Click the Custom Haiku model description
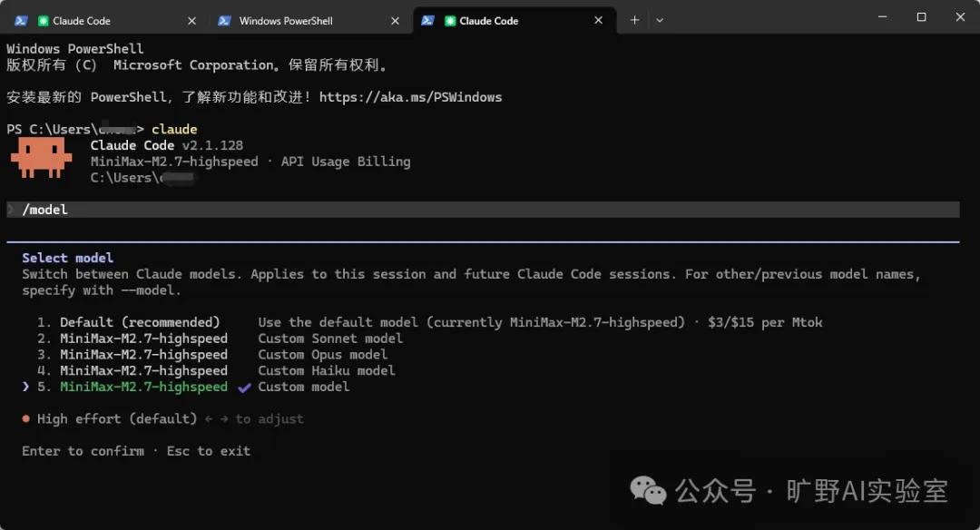980x530 pixels. 327,370
